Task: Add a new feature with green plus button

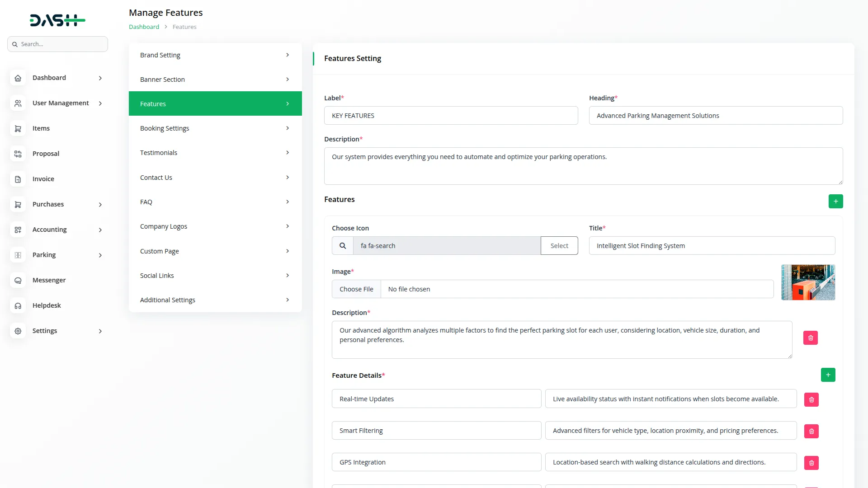Action: pos(835,202)
